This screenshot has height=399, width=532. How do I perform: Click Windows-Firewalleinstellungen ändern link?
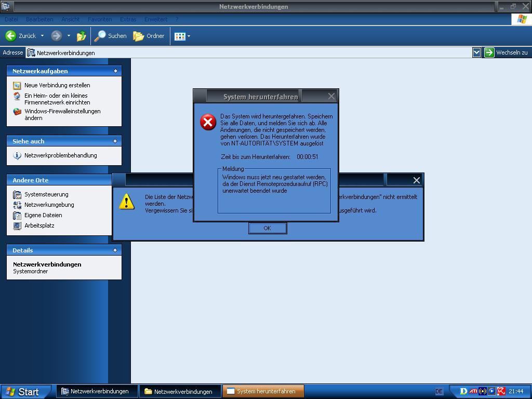(x=62, y=115)
